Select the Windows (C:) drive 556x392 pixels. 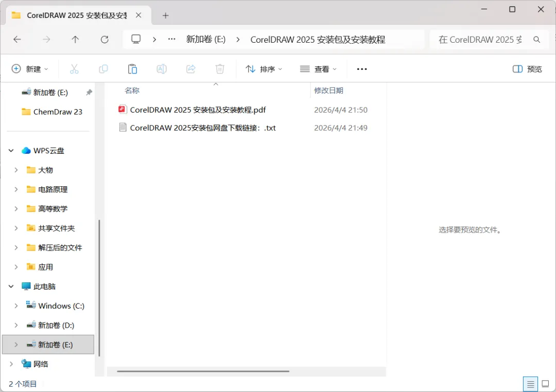61,306
